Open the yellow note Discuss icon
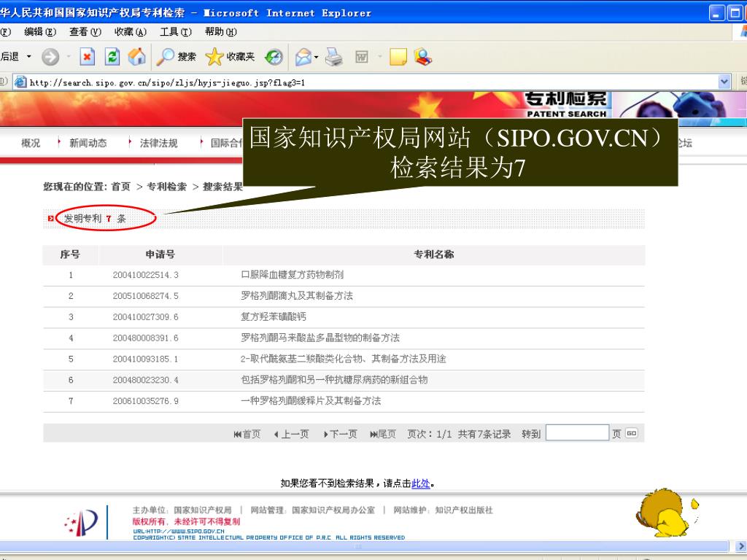 [x=398, y=57]
